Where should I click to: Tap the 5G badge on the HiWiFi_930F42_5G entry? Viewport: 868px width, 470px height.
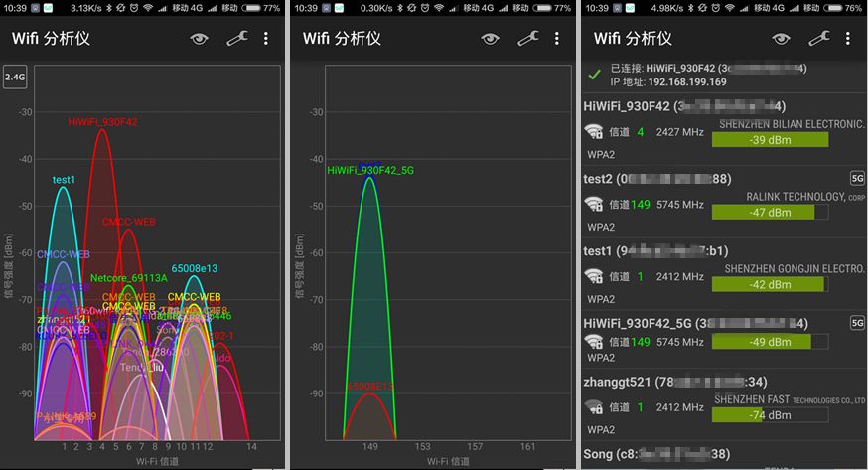pyautogui.click(x=857, y=323)
